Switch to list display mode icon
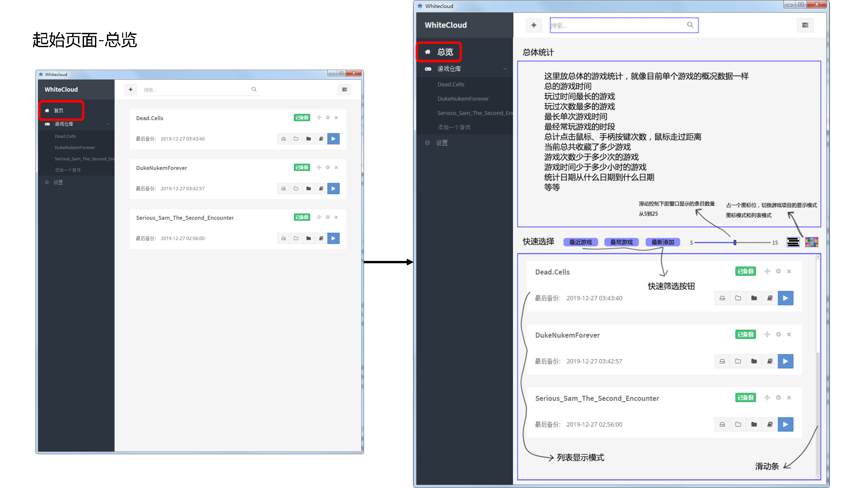 click(x=793, y=242)
